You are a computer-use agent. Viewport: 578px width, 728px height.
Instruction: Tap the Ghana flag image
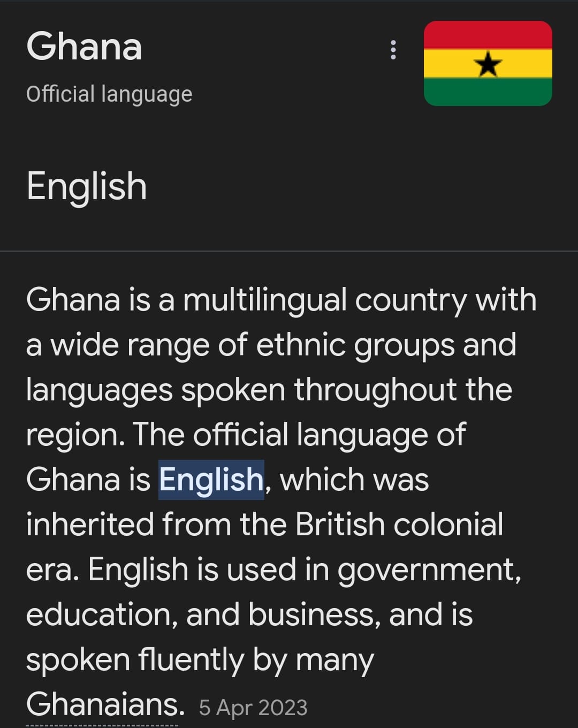[x=488, y=63]
